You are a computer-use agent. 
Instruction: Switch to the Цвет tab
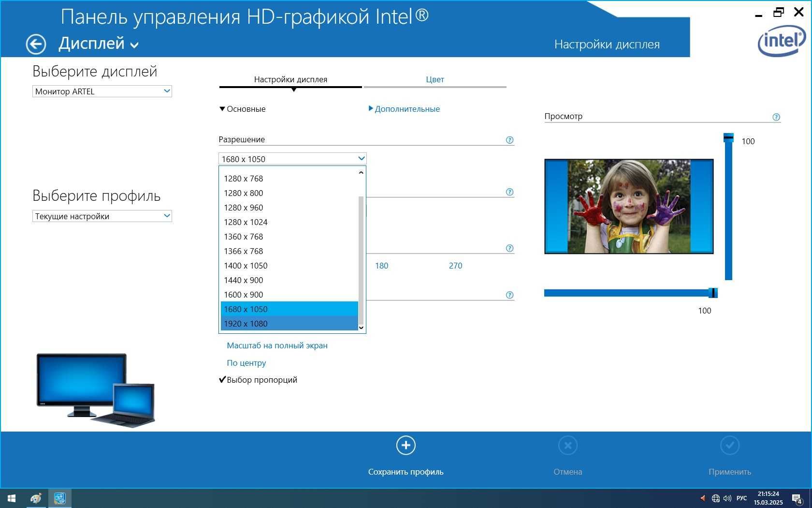coord(435,79)
